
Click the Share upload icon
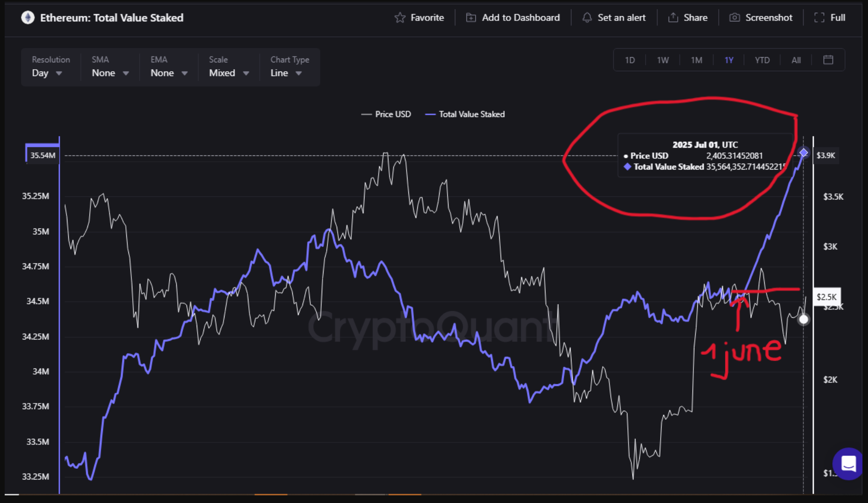click(x=673, y=18)
